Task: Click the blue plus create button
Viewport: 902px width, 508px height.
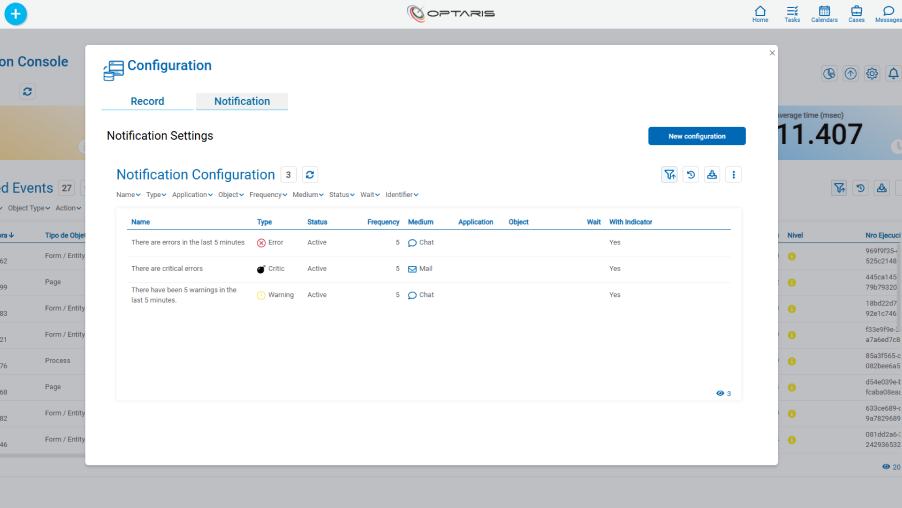Action: pyautogui.click(x=16, y=14)
